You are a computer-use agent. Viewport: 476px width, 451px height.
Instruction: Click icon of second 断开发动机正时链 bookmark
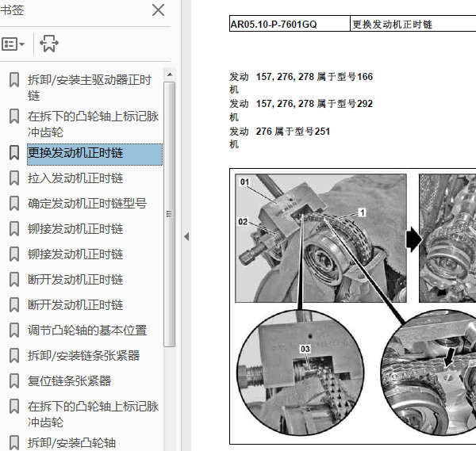(x=14, y=305)
